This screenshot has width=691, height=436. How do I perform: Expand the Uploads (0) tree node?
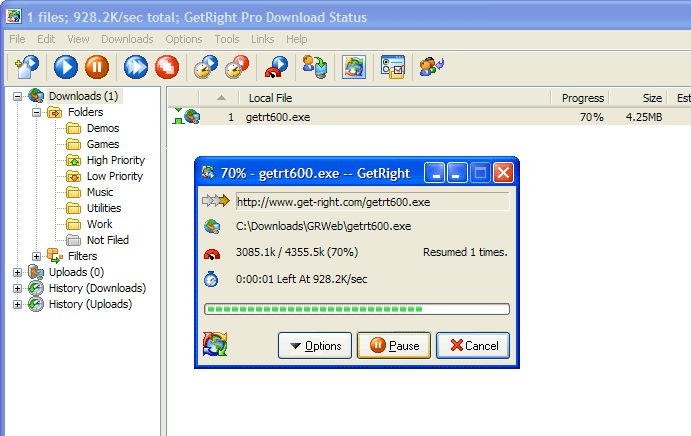18,272
